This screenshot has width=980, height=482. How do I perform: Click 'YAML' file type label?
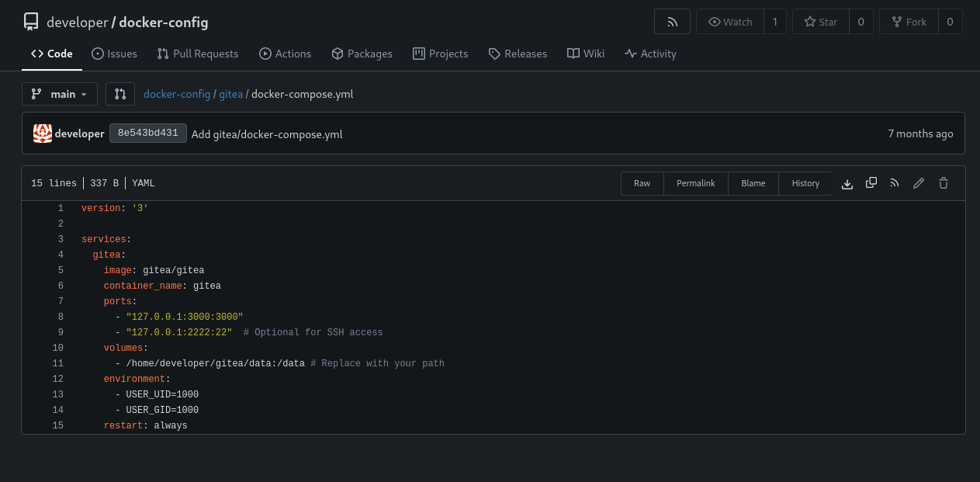coord(144,183)
